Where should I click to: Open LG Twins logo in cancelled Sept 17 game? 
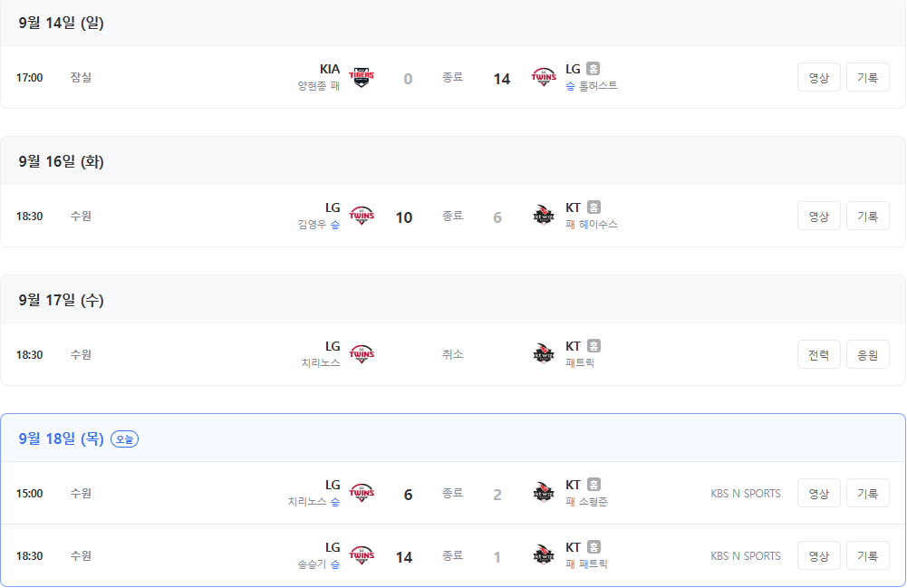point(362,354)
